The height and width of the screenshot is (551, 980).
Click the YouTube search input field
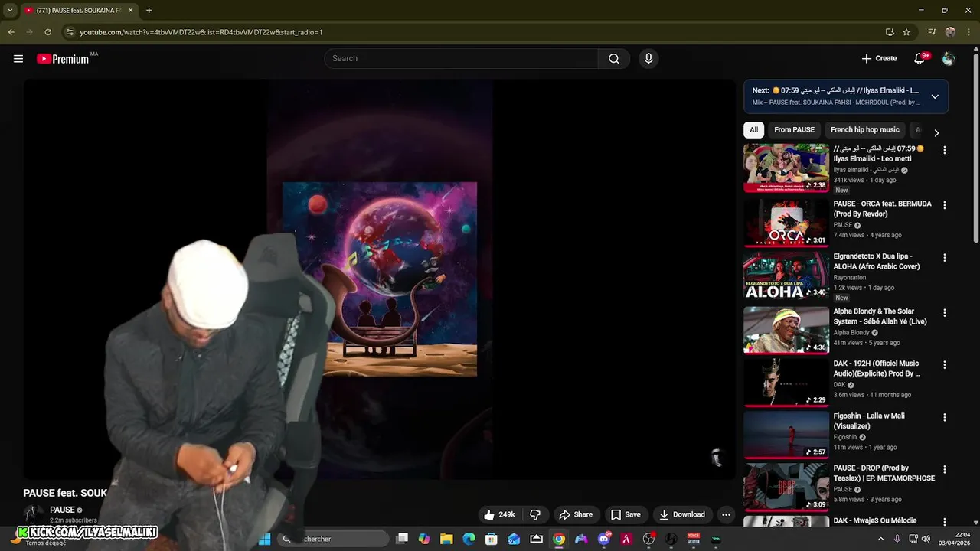click(462, 59)
